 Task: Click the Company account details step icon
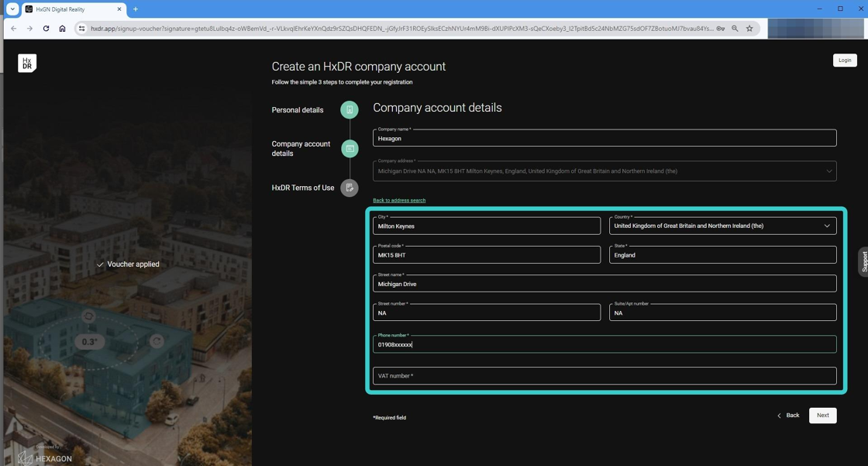tap(350, 149)
